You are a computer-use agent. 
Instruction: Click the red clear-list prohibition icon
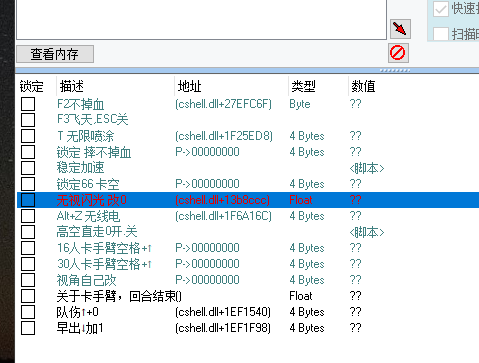coord(398,53)
